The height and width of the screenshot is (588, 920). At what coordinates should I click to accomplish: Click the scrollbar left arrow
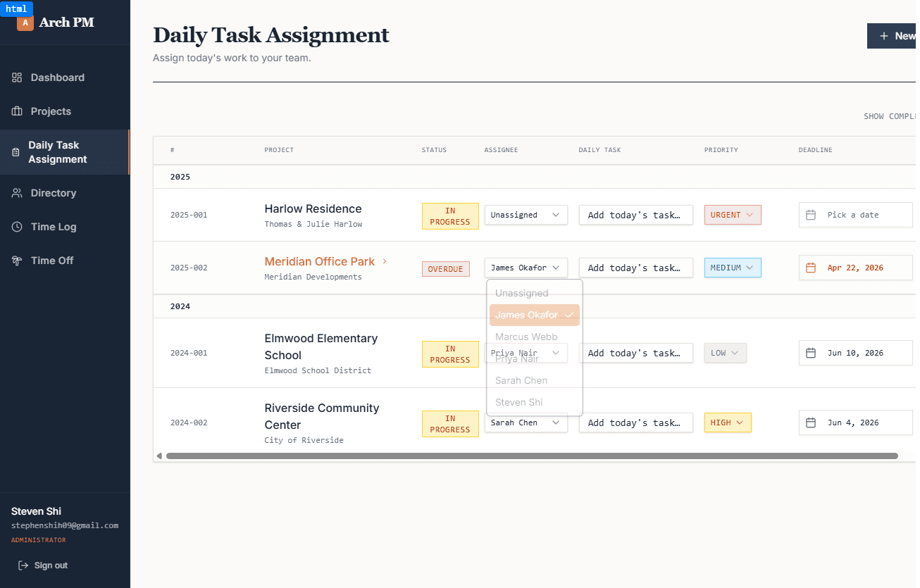159,456
